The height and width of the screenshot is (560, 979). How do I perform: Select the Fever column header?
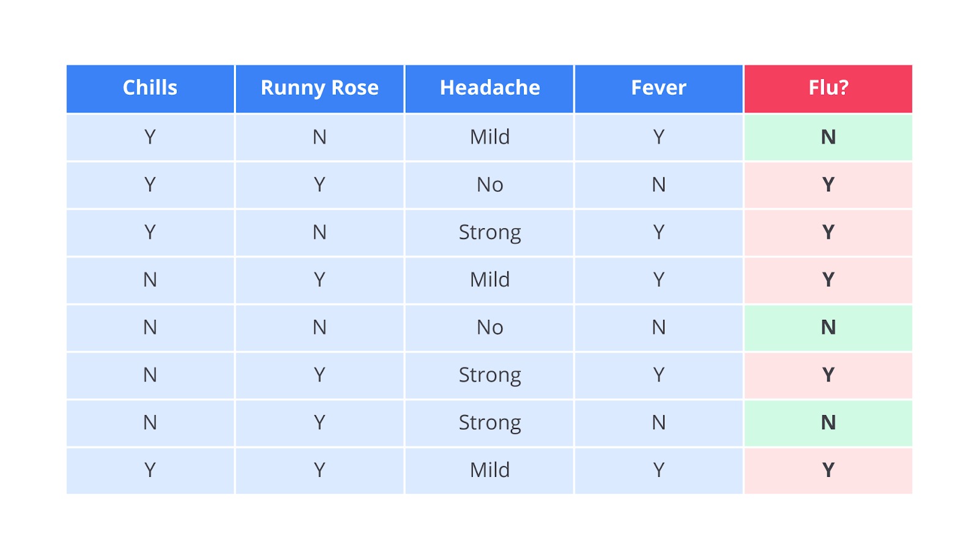click(x=658, y=88)
